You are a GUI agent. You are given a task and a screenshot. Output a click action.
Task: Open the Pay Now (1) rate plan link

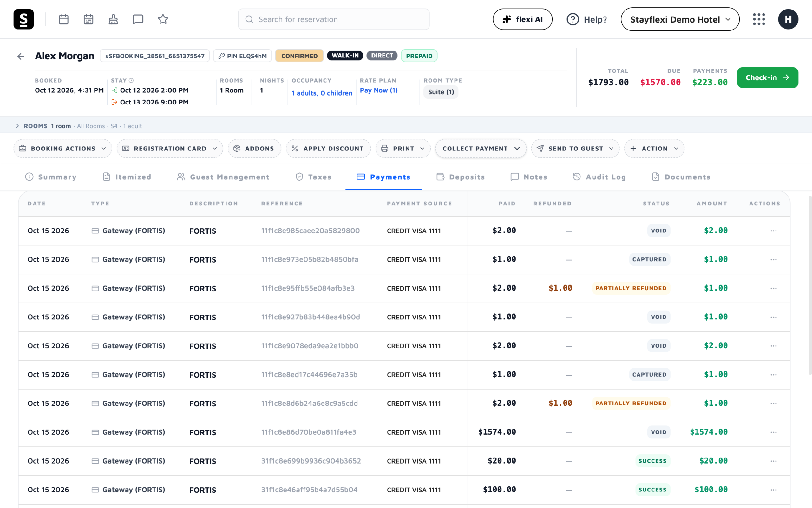coord(379,90)
